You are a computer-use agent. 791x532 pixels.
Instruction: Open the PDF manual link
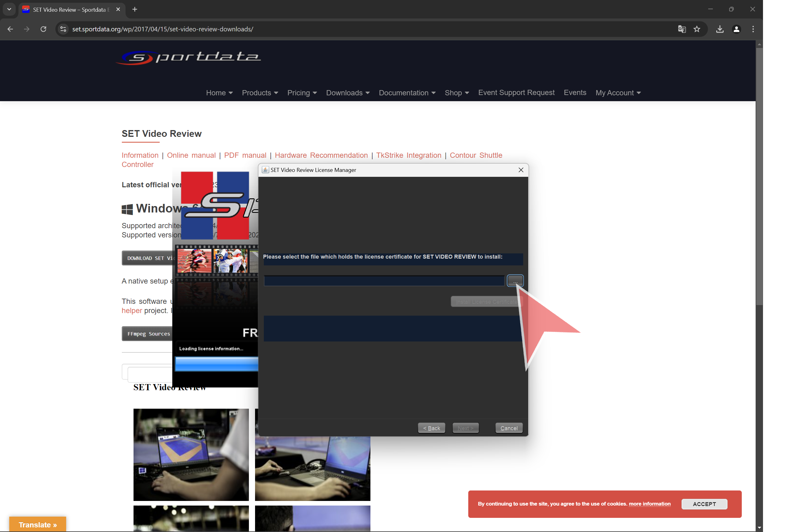[x=245, y=155]
